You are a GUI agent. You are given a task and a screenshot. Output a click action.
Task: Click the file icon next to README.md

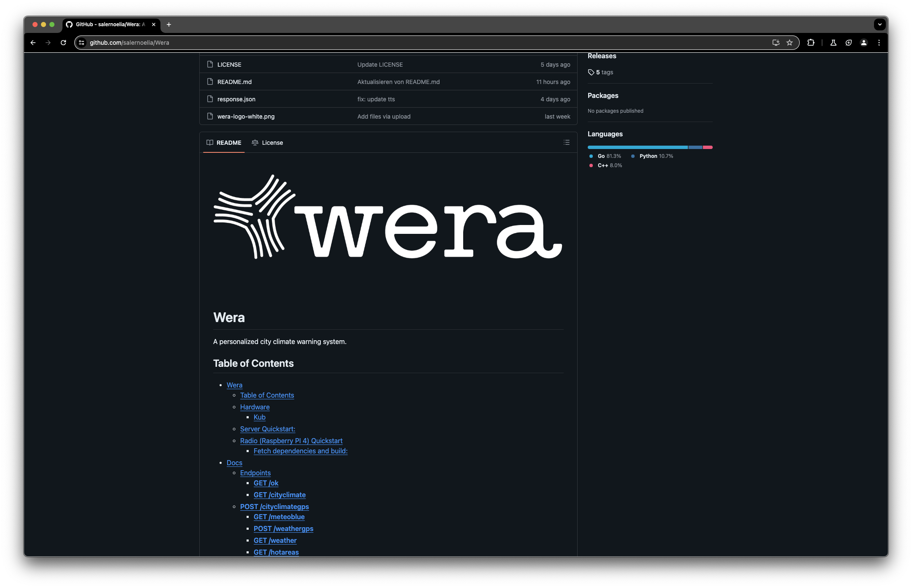pyautogui.click(x=210, y=81)
